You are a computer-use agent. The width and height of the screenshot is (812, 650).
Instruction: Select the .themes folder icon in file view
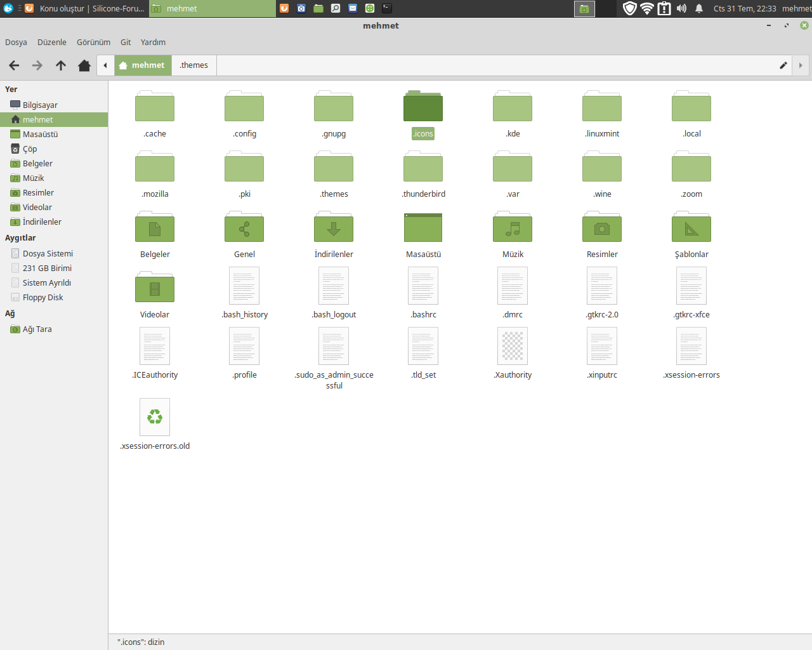coord(334,166)
